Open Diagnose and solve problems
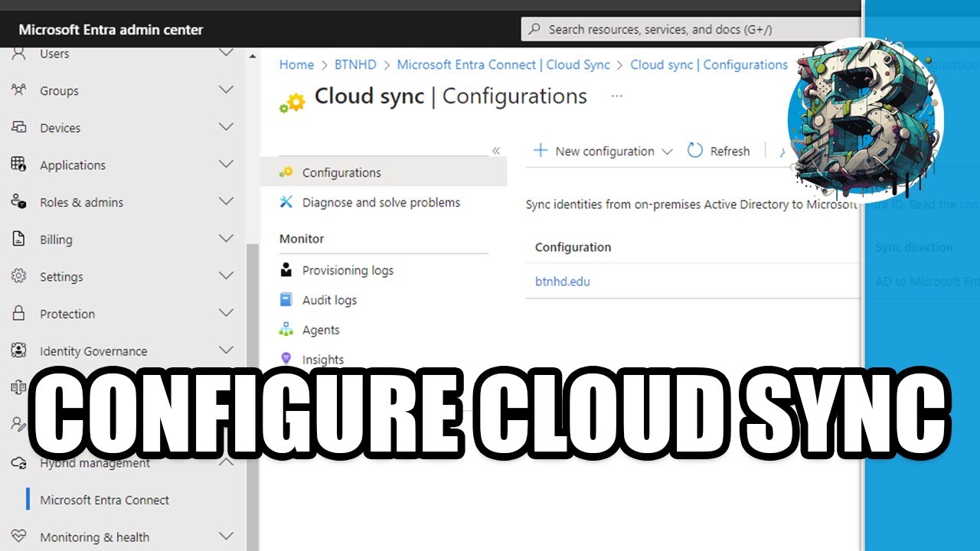Screen dimensions: 980x551 [x=383, y=202]
